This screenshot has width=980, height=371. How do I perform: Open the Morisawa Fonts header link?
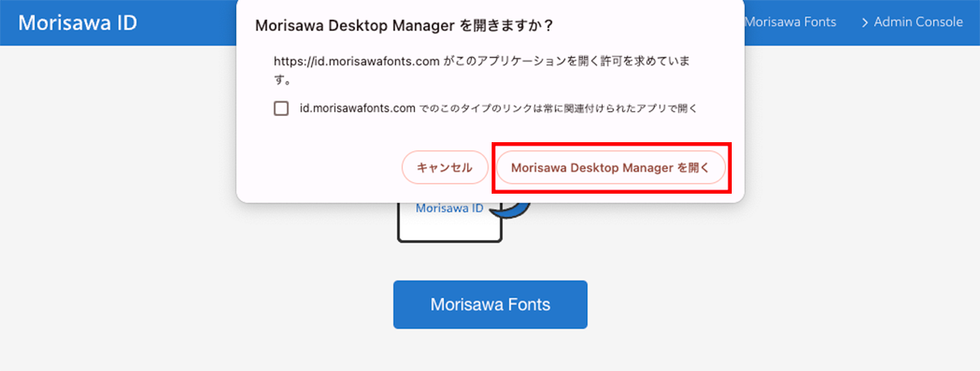791,22
